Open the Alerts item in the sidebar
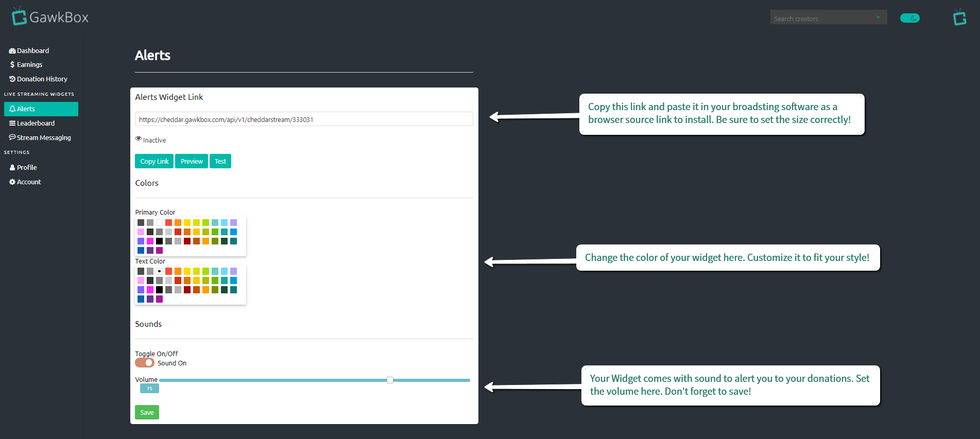This screenshot has width=980, height=439. [x=41, y=109]
